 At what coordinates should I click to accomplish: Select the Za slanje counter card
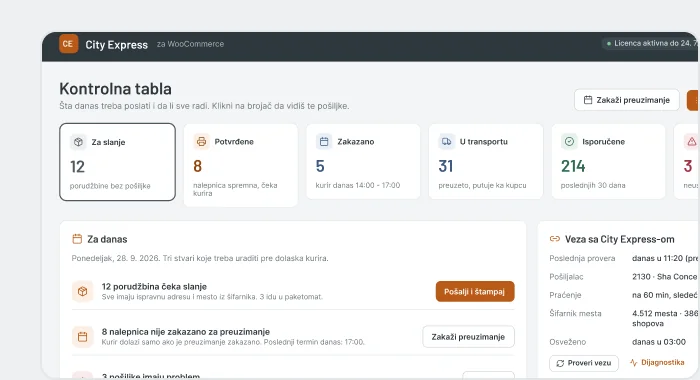117,162
